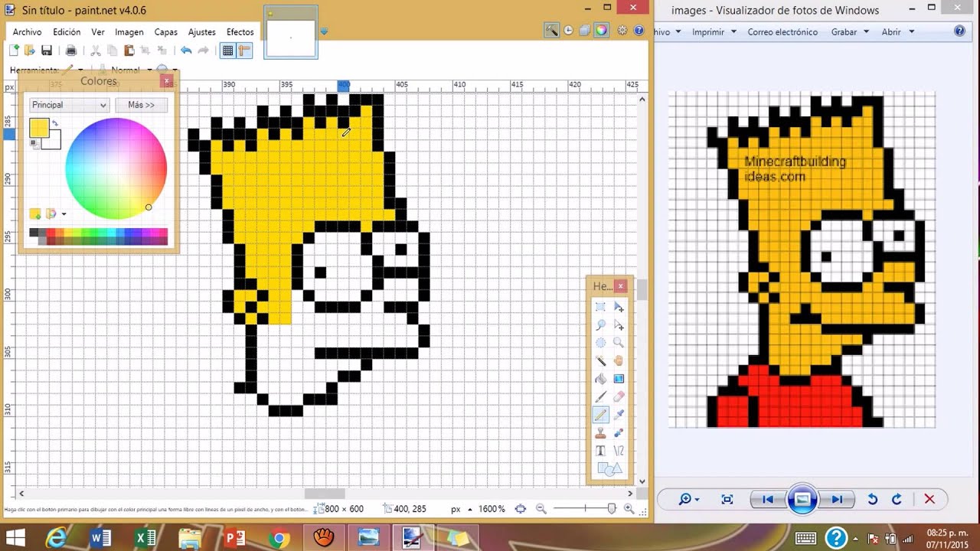Click the Más >> button in Colores

[x=141, y=105]
